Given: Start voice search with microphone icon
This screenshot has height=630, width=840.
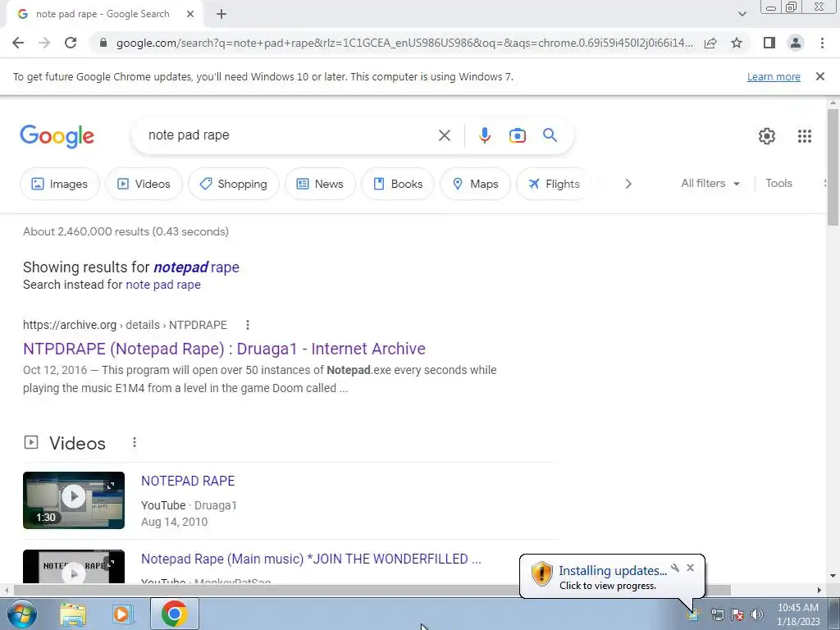Looking at the screenshot, I should click(484, 135).
